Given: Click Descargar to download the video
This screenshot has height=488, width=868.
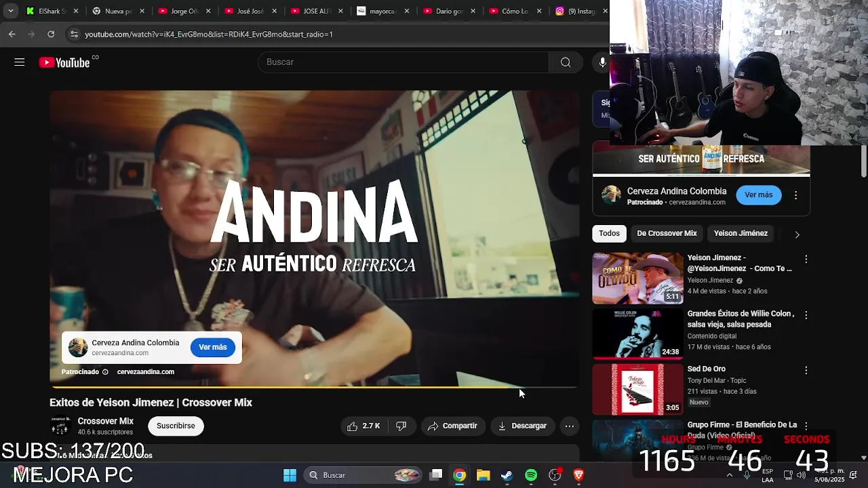Looking at the screenshot, I should [522, 426].
